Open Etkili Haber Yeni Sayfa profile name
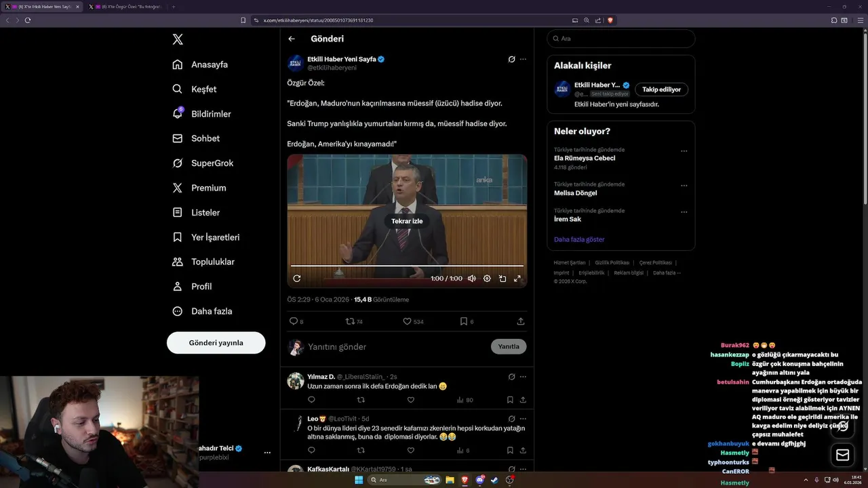Viewport: 868px width, 488px height. 342,59
